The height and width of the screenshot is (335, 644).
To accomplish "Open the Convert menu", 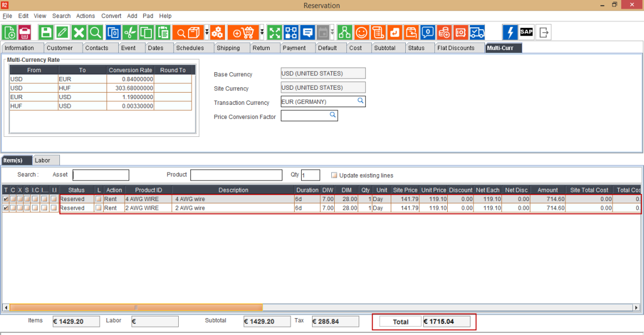I will click(x=111, y=16).
